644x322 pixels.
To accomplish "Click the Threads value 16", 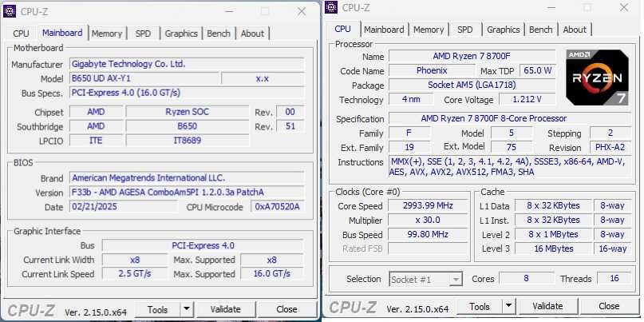I will coord(614,278).
